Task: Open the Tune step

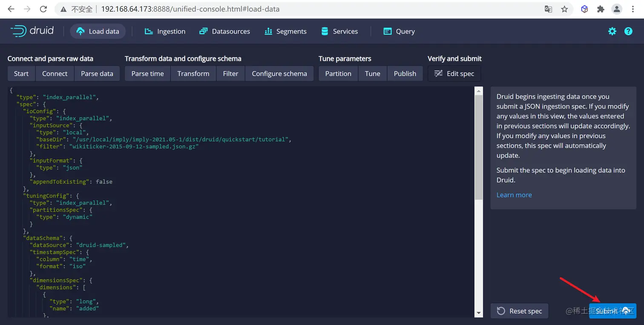Action: tap(373, 74)
